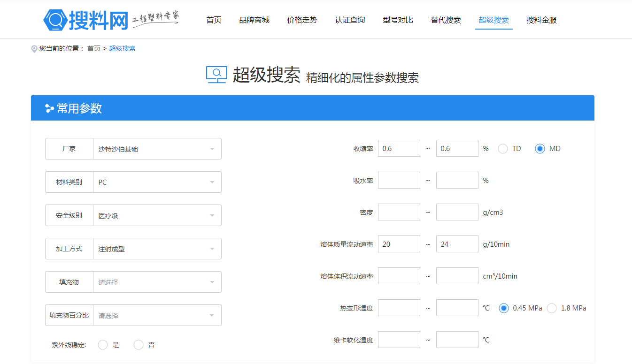
Task: Expand the 材料类别 dropdown showing PC
Action: pos(157,182)
